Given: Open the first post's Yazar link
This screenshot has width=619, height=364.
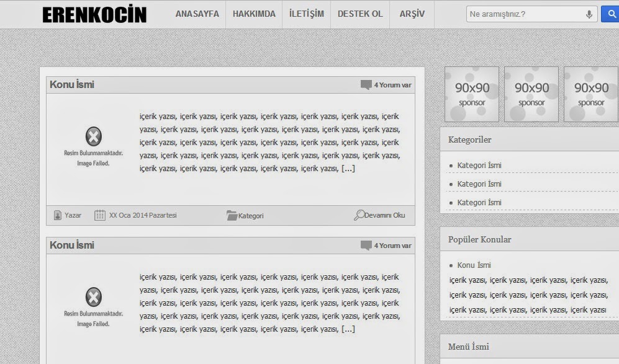Looking at the screenshot, I should pos(73,215).
